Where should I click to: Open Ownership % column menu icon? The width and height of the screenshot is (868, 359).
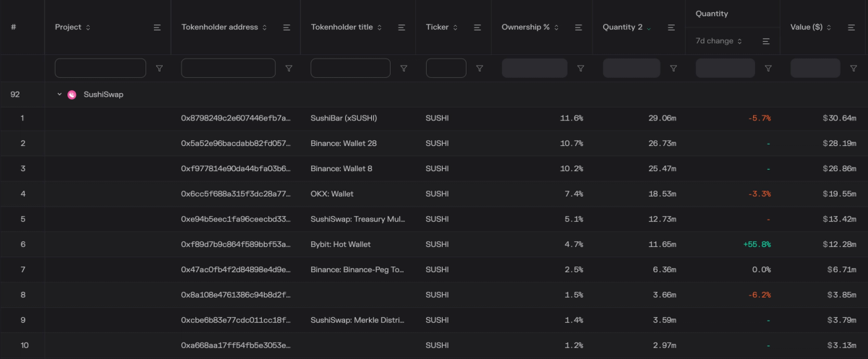tap(579, 27)
